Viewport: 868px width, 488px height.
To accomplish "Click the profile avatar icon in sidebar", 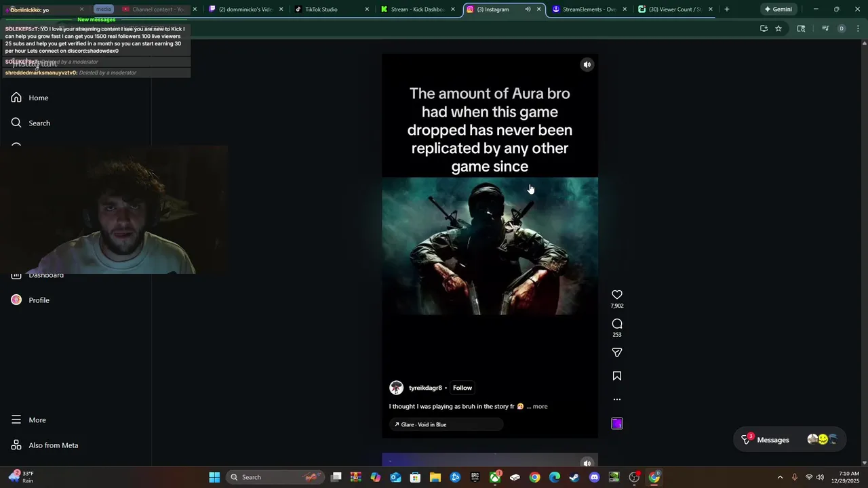I will coord(16,300).
